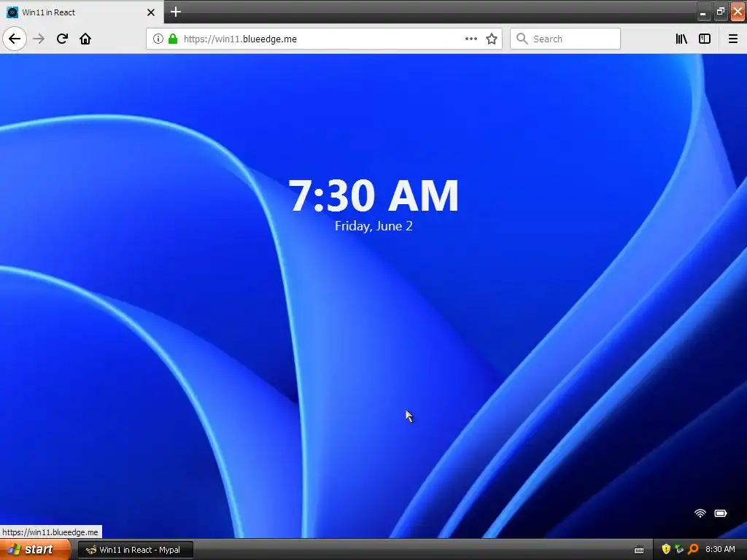Viewport: 747px width, 560px height.
Task: Click the Win11 in React tab favicon
Action: point(12,12)
